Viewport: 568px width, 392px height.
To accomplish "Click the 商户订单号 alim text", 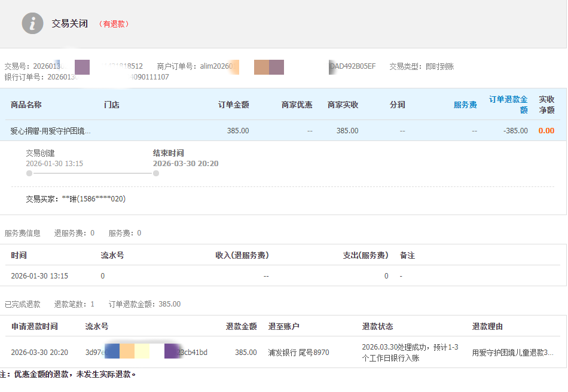I will pyautogui.click(x=266, y=66).
